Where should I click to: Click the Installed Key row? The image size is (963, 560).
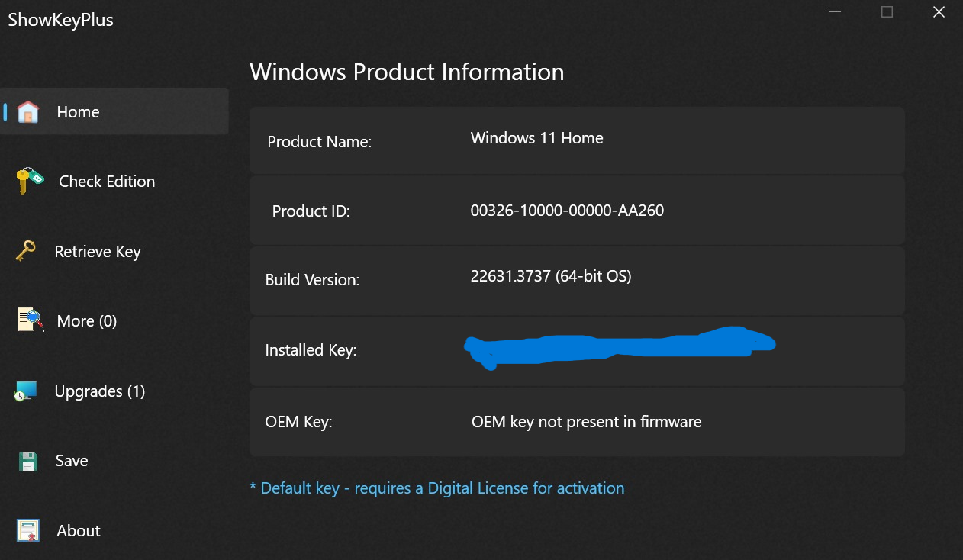577,350
